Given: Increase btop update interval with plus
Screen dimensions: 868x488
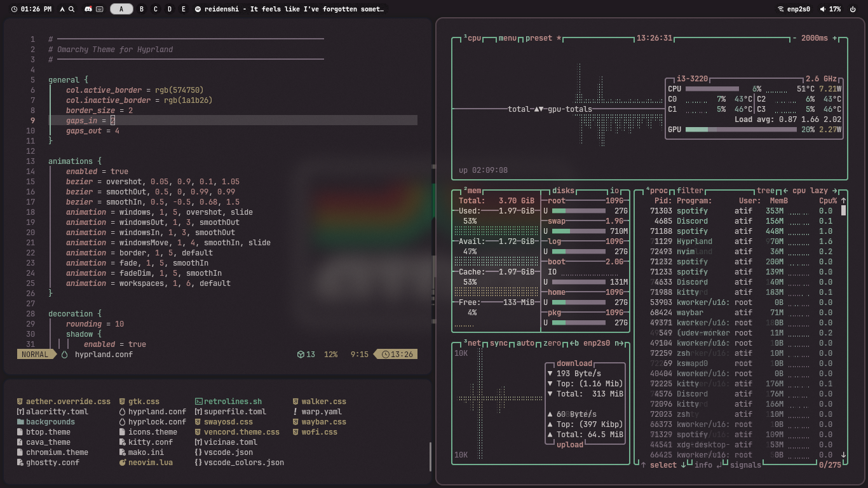Looking at the screenshot, I should [835, 38].
